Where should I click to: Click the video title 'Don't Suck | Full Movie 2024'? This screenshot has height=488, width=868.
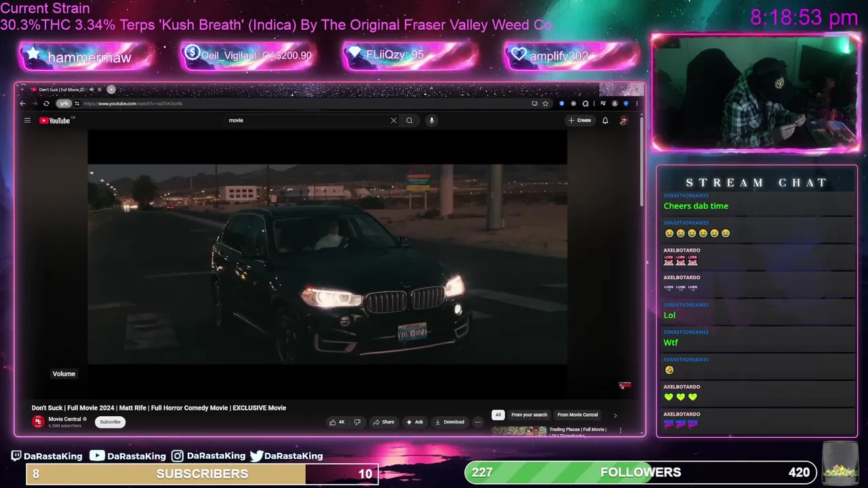point(159,408)
